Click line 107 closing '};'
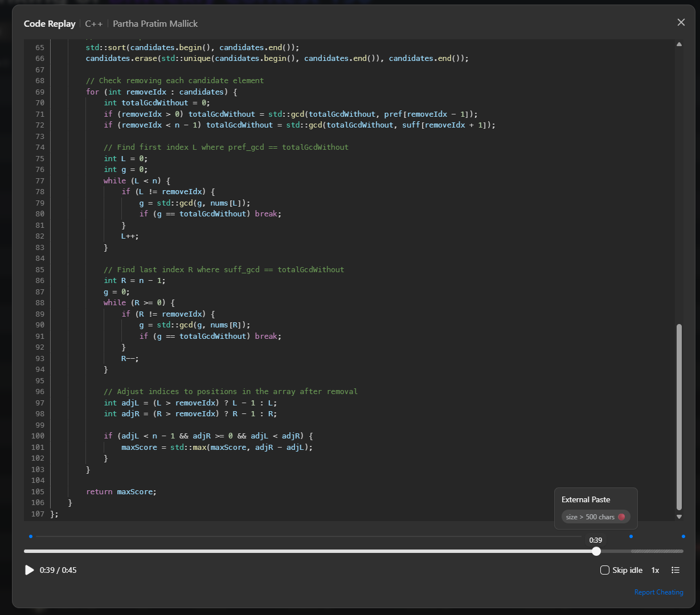 (55, 514)
